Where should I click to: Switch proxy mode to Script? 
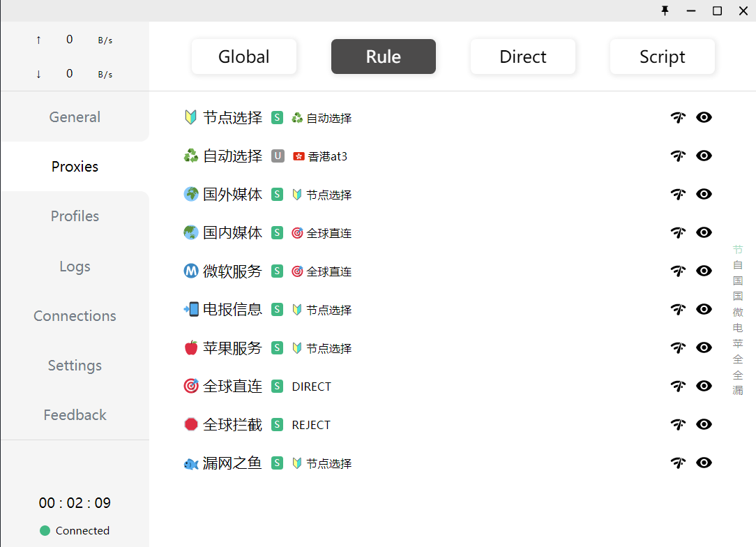662,57
